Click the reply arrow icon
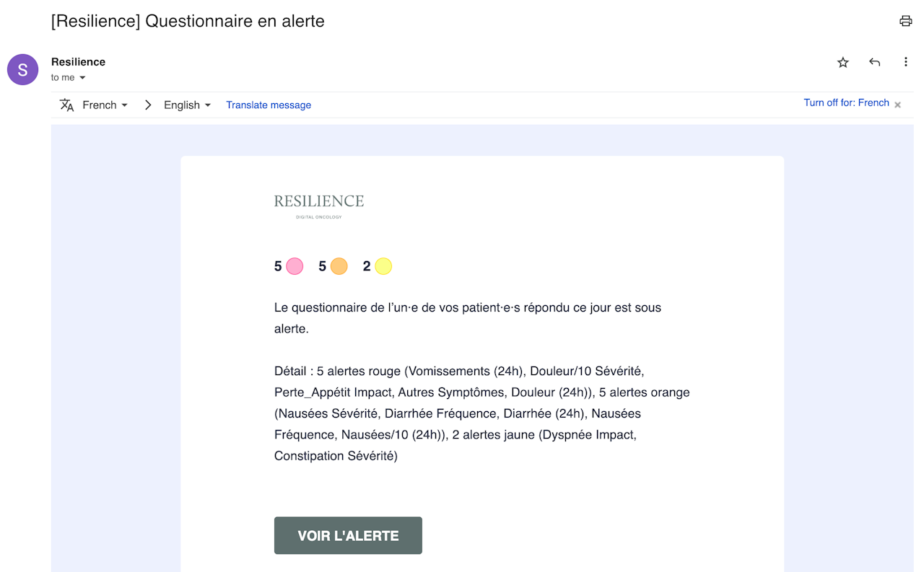Screen dimensions: 924x572 click(874, 63)
